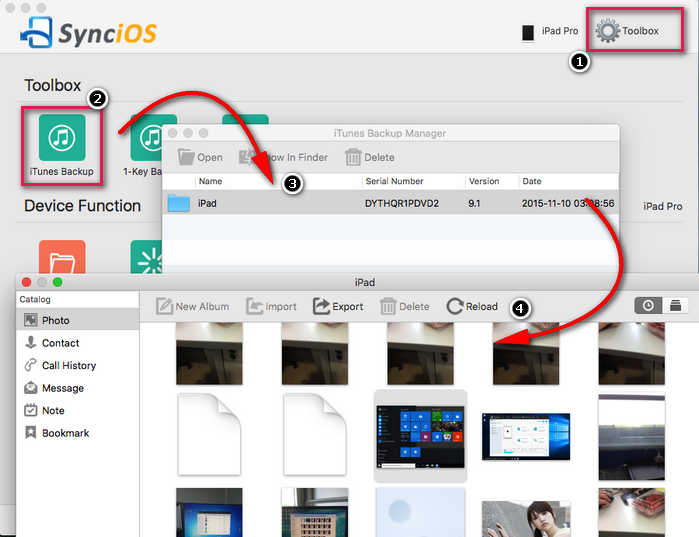Click the orange folder Device Function icon

[62, 258]
